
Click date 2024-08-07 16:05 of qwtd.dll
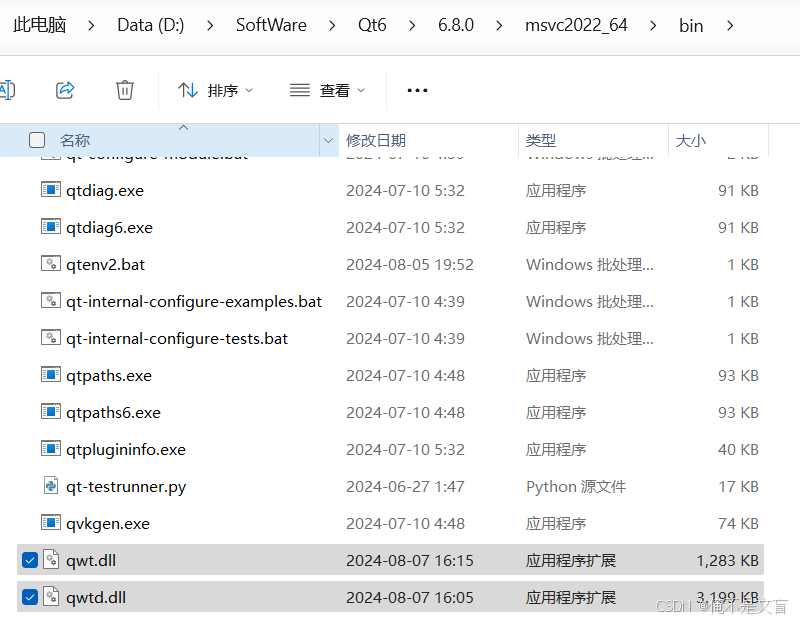pos(410,598)
